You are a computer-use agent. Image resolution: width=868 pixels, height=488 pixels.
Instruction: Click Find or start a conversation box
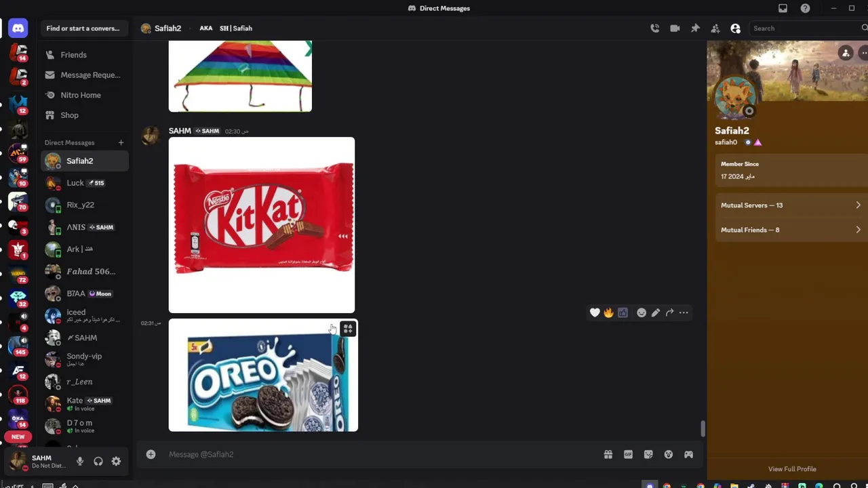pyautogui.click(x=85, y=28)
